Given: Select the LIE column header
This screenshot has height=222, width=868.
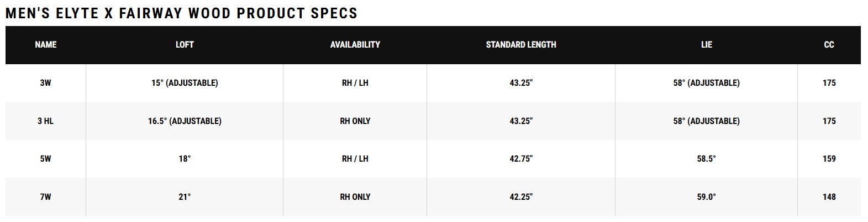Looking at the screenshot, I should point(707,45).
